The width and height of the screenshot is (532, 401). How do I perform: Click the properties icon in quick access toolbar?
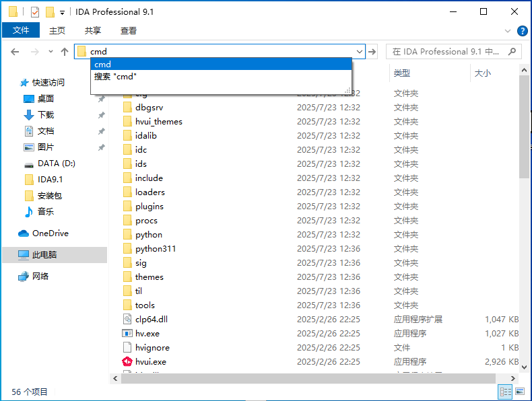35,12
